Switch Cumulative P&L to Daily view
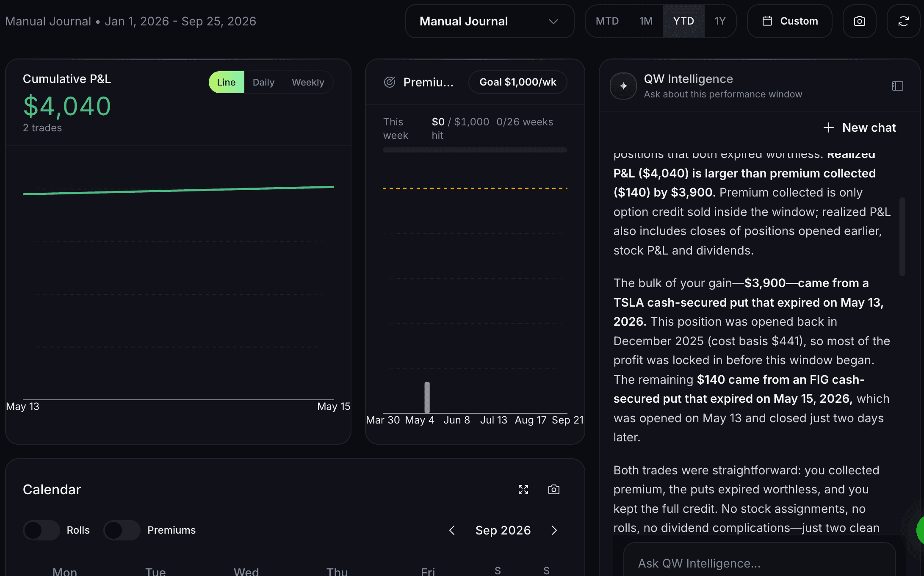The width and height of the screenshot is (924, 576). (x=263, y=82)
